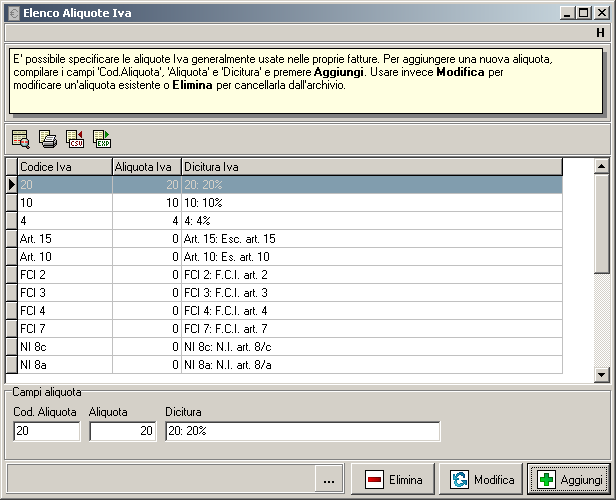
Task: Click the Aggiungi button
Action: tap(569, 479)
